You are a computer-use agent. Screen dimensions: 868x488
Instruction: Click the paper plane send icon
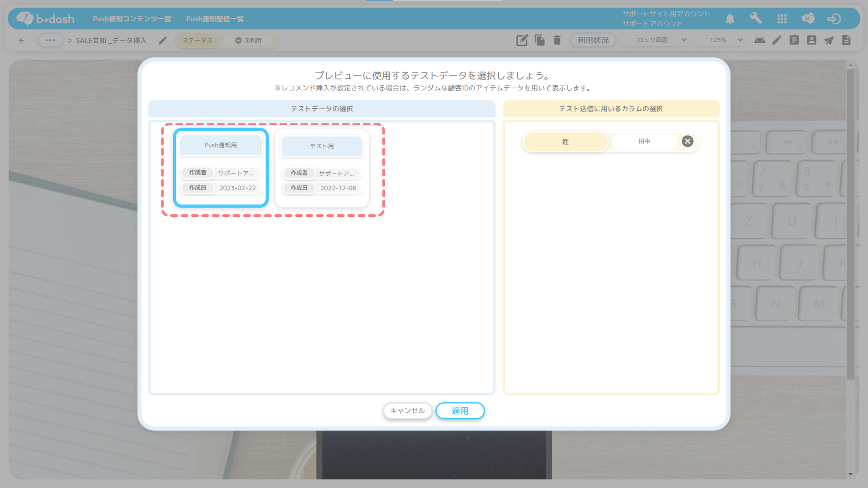point(829,40)
